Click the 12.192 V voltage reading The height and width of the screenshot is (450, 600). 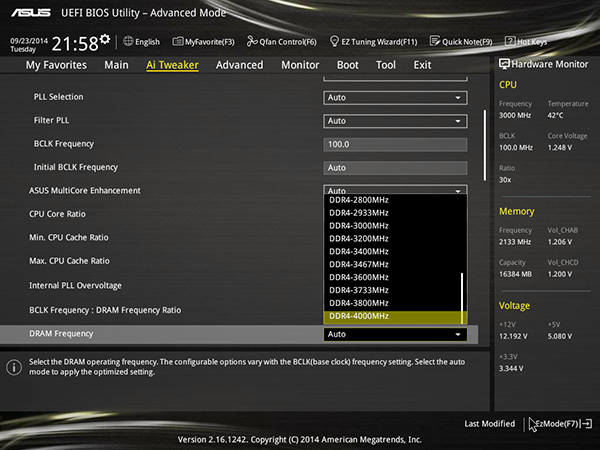tap(513, 336)
